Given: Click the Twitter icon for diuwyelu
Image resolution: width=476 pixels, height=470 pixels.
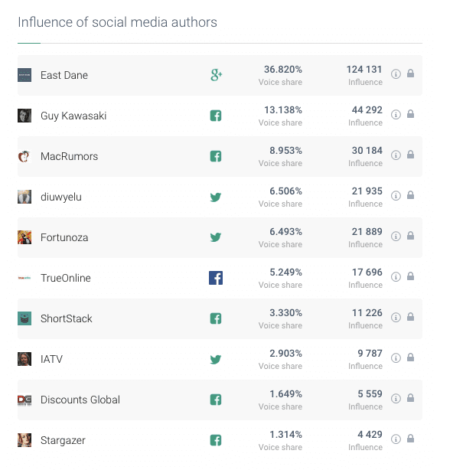Looking at the screenshot, I should tap(216, 197).
